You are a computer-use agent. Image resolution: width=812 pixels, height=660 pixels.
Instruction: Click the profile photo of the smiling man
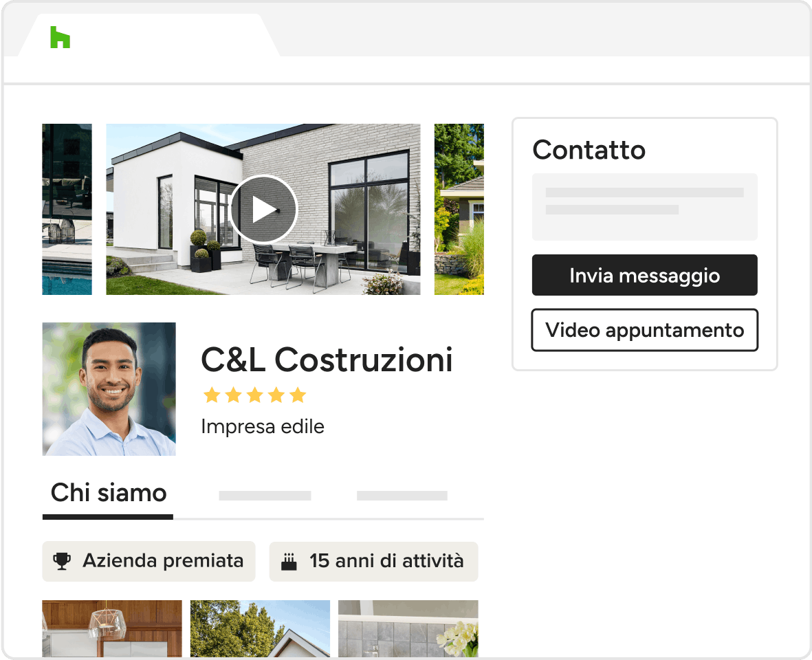coord(109,388)
